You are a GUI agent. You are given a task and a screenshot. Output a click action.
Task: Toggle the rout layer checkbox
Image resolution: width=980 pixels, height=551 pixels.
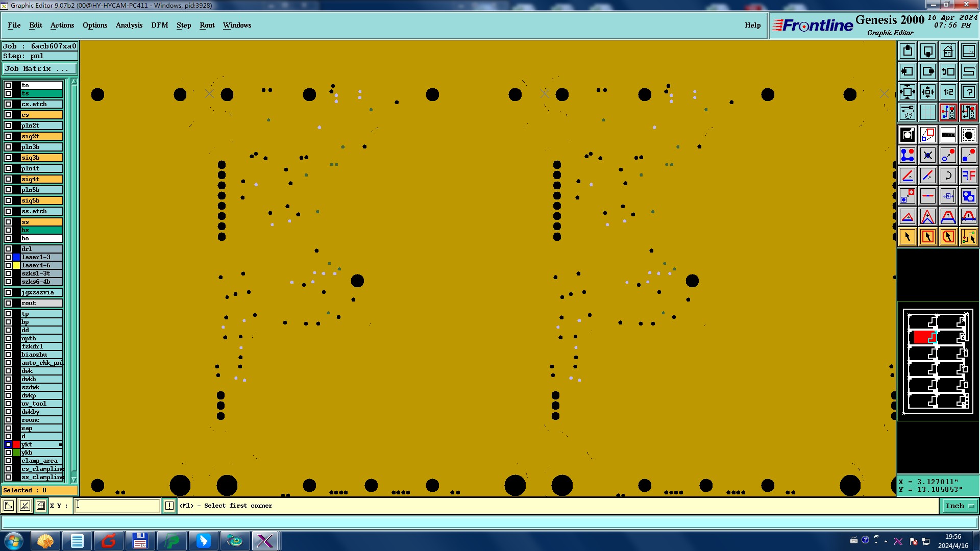pos(8,303)
